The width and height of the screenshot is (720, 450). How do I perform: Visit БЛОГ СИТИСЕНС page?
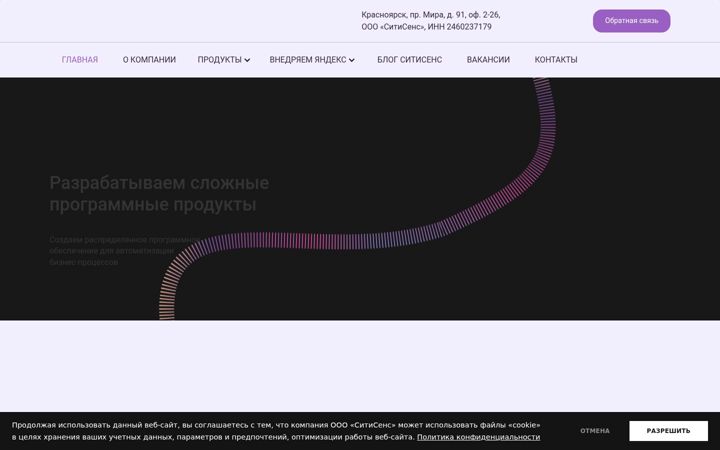(x=410, y=60)
